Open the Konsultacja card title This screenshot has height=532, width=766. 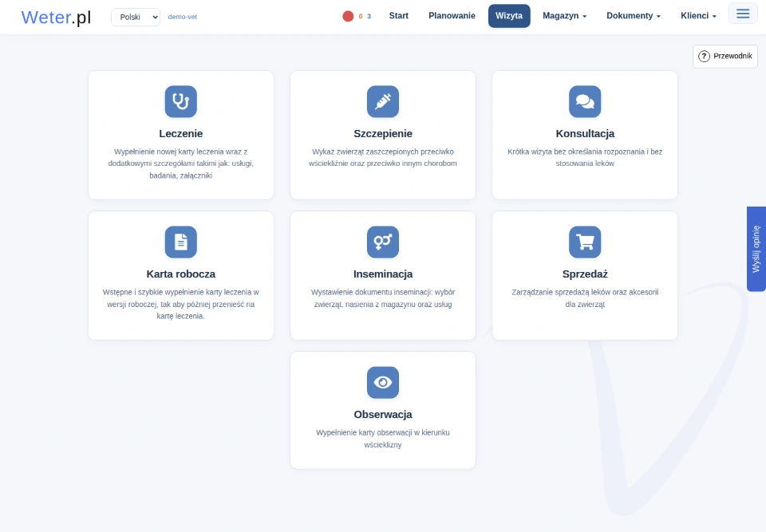tap(585, 133)
